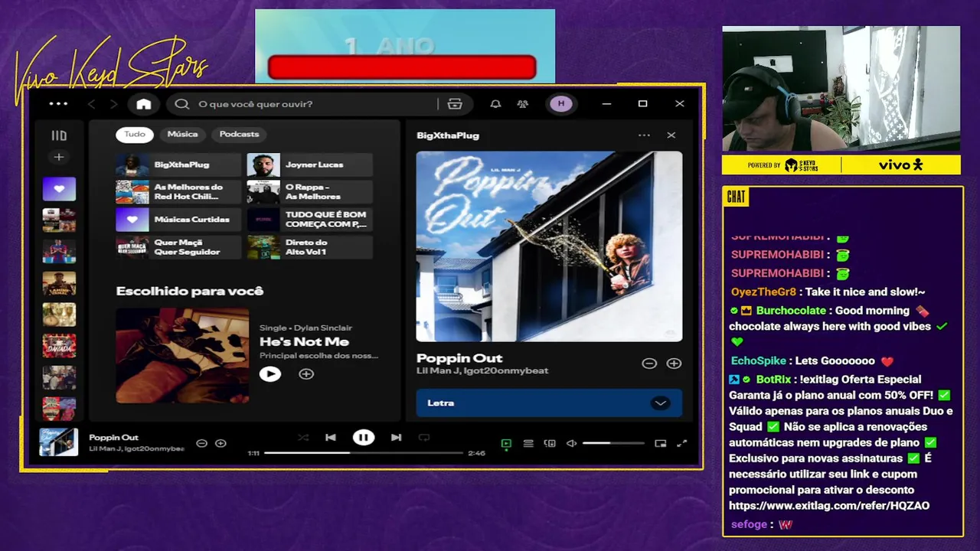This screenshot has width=980, height=551.
Task: Open artists Lil Man J, Igot20onmybeat in panel
Action: coord(482,371)
